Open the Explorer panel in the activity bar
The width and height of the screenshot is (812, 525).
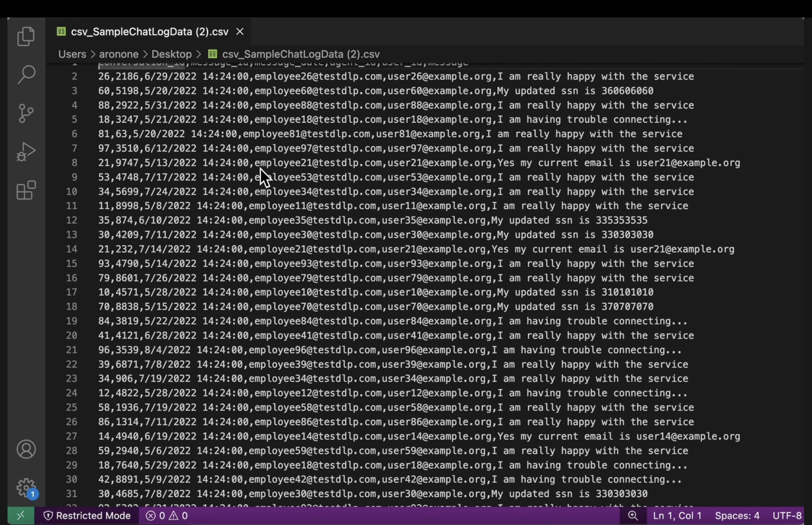(26, 36)
